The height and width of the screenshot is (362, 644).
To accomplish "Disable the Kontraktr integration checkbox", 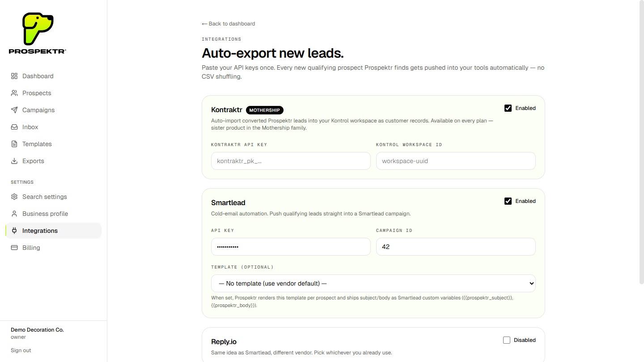I will (508, 108).
